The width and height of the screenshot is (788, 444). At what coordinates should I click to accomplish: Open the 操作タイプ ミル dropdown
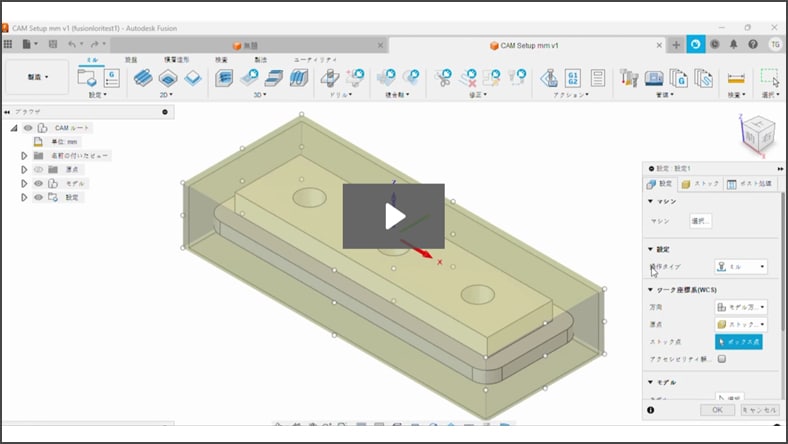coord(741,266)
